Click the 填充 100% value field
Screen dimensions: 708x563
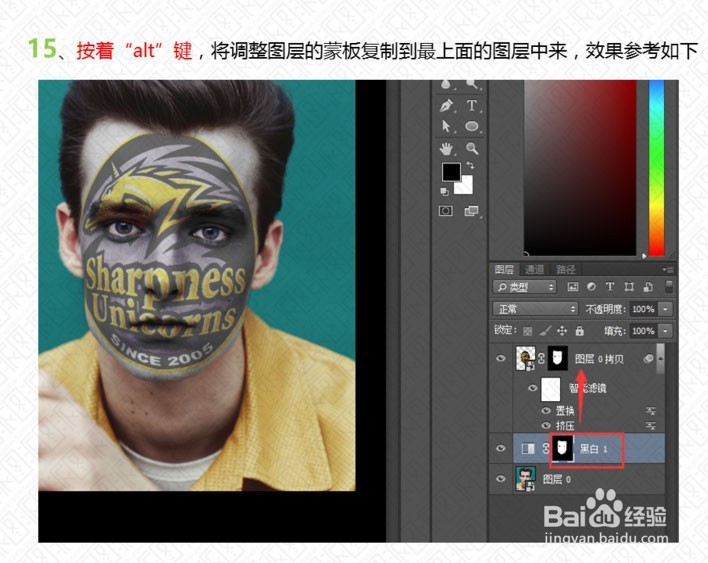(643, 331)
